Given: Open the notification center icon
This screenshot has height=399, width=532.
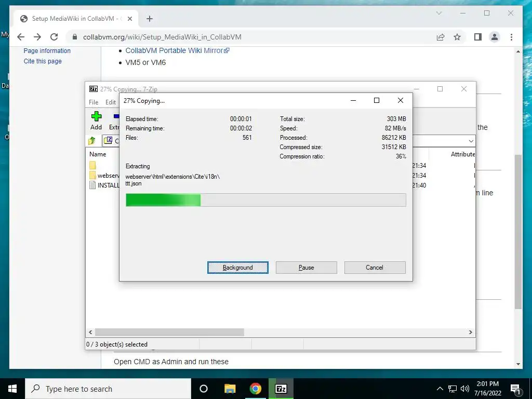Looking at the screenshot, I should point(516,389).
